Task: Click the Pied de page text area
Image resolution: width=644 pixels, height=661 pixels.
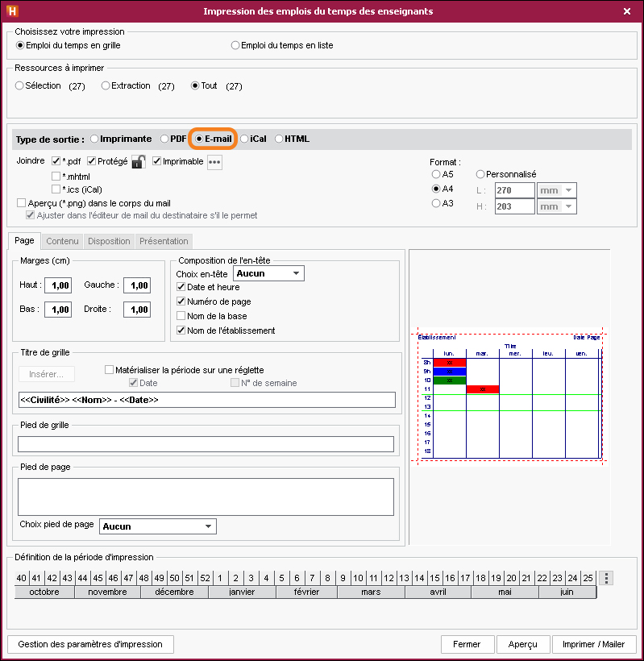Action: coord(206,497)
